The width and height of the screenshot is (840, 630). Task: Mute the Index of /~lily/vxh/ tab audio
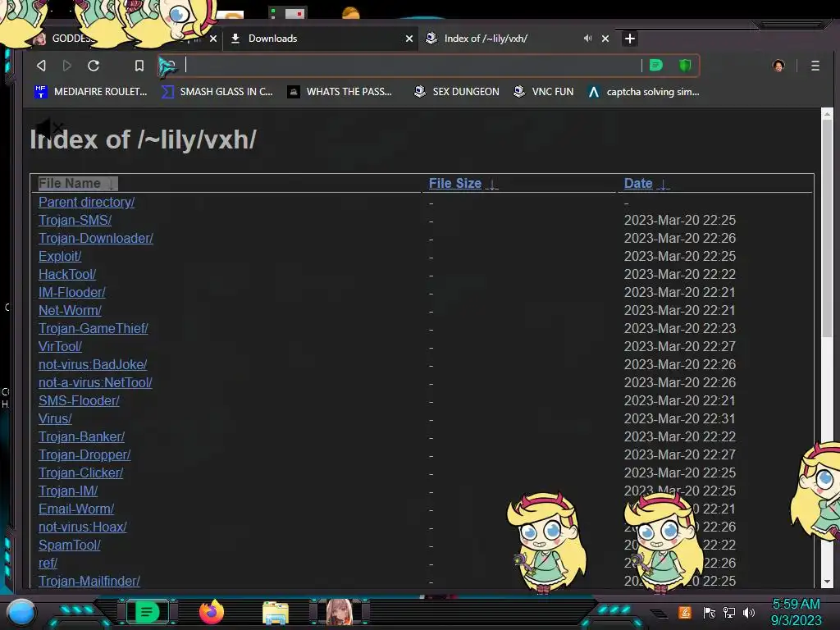(587, 39)
